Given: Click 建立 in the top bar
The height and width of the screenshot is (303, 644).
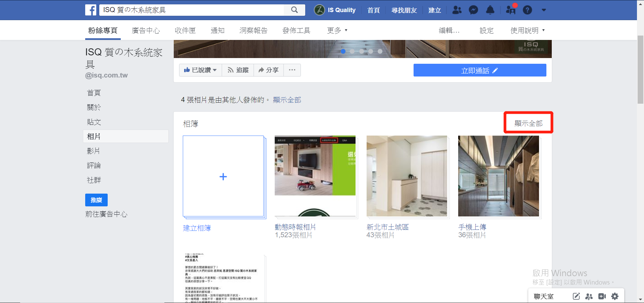Looking at the screenshot, I should pyautogui.click(x=434, y=10).
